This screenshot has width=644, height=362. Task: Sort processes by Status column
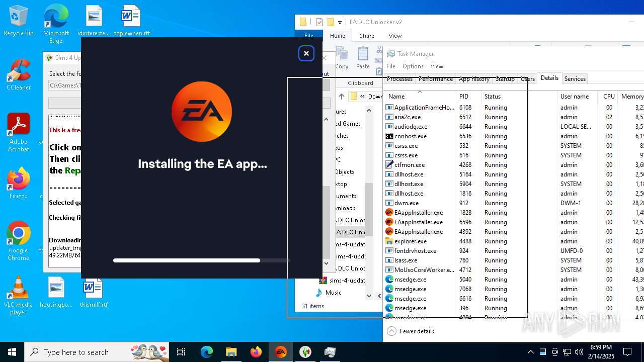point(520,97)
